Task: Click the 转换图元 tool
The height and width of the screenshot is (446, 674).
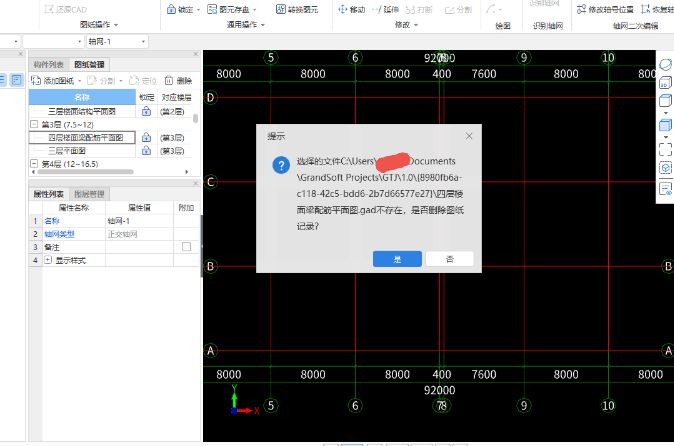Action: click(x=297, y=9)
